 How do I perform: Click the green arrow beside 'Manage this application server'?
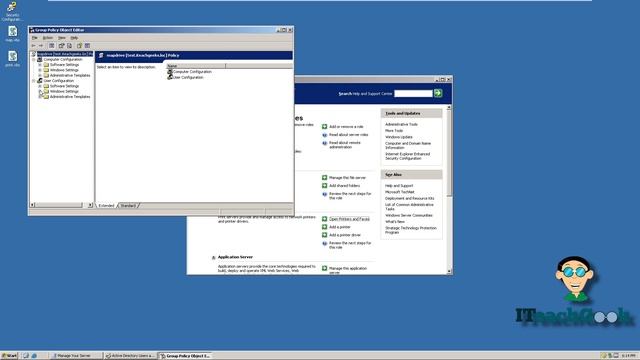(x=324, y=268)
